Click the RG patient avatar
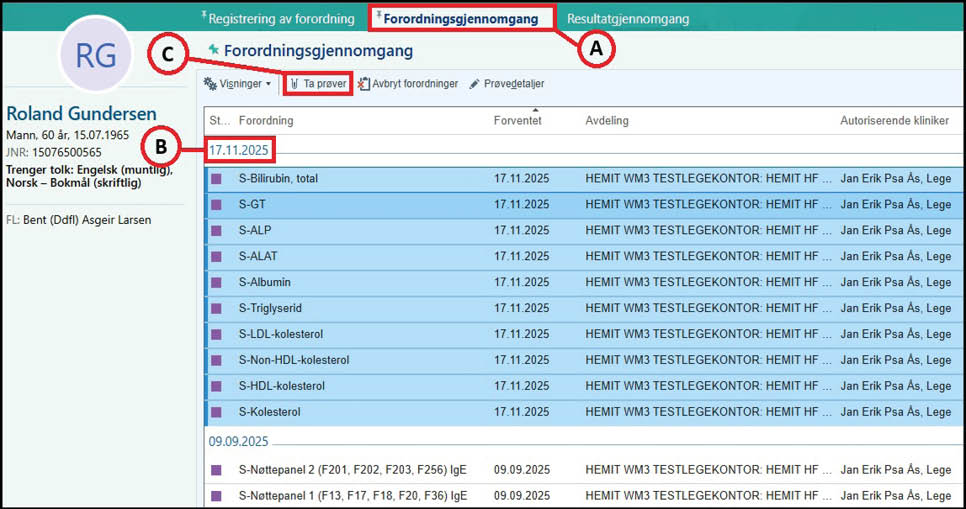966x509 pixels. point(96,56)
